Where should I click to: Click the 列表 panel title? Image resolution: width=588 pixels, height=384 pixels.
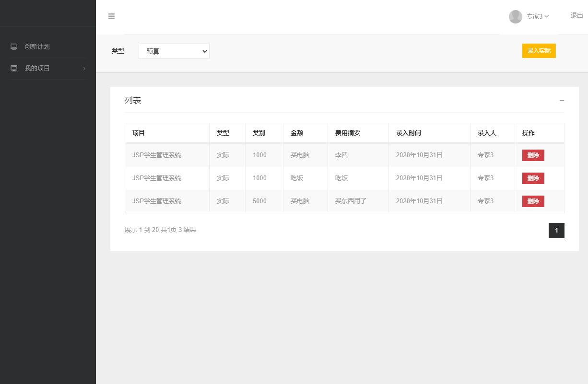[x=133, y=100]
